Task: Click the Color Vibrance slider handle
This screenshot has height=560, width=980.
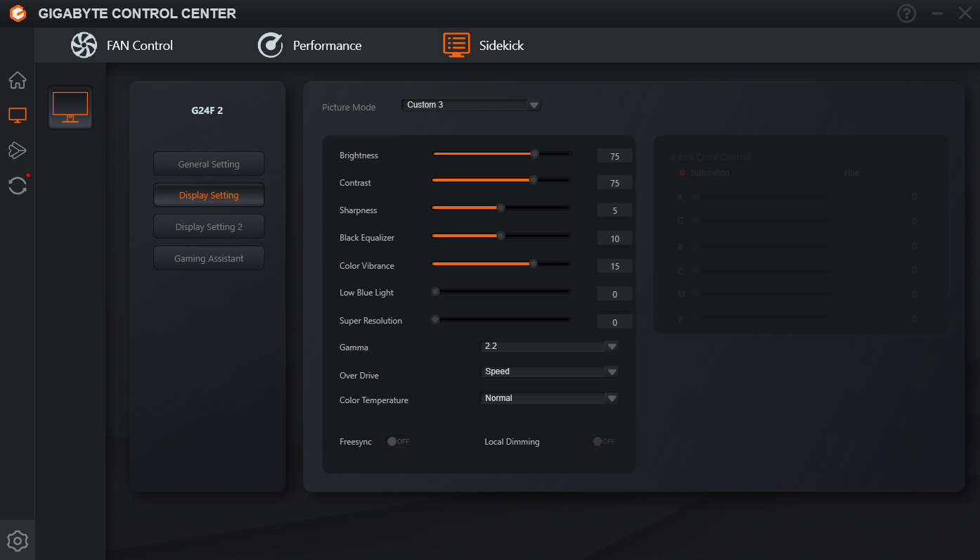Action: [x=533, y=264]
